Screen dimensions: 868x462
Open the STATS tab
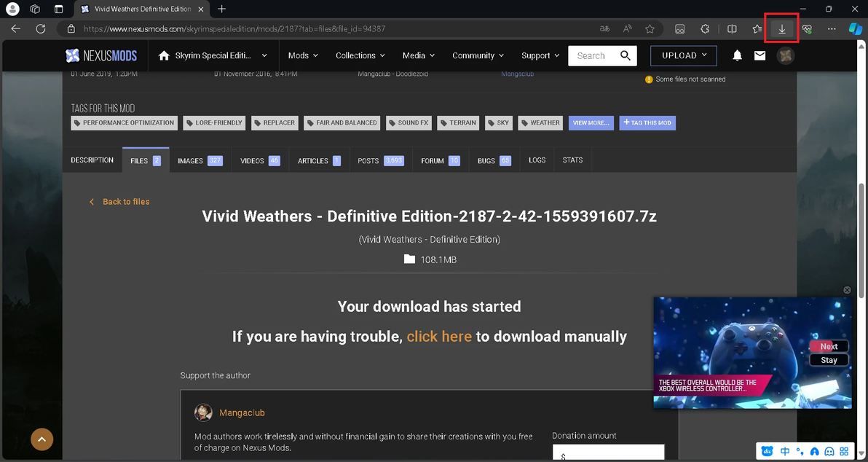[572, 160]
